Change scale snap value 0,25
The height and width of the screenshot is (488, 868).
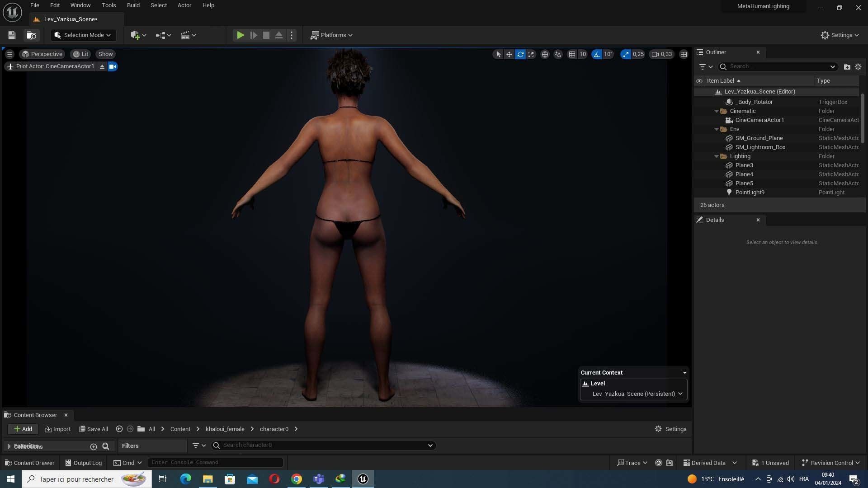point(638,54)
